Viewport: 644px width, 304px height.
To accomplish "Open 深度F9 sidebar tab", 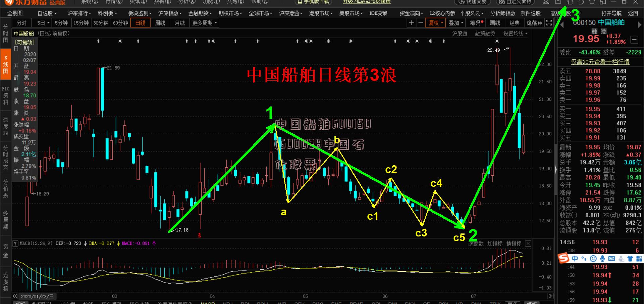I will 5,127.
